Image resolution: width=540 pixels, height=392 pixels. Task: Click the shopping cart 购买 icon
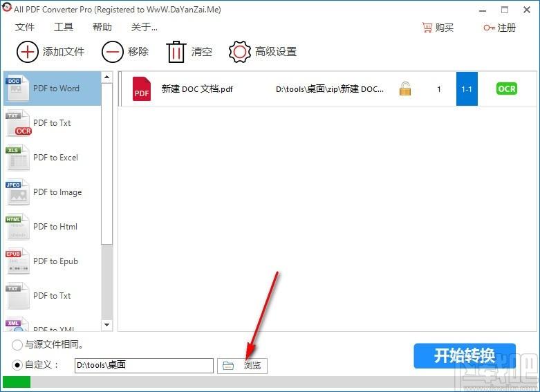(x=427, y=28)
